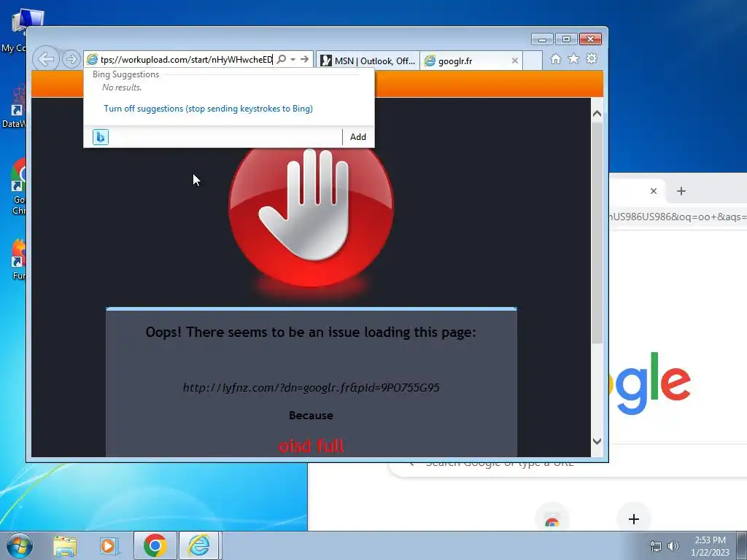Click the IE scrollbar down arrow
747x560 pixels.
(597, 441)
